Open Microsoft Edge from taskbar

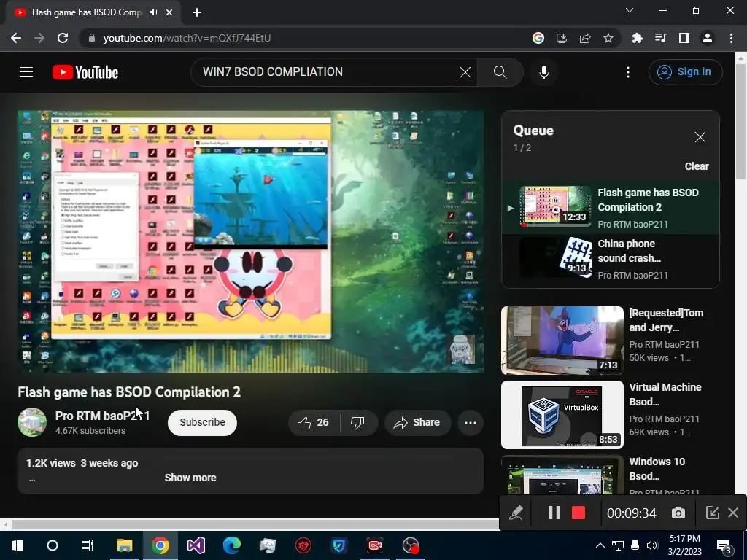231,545
